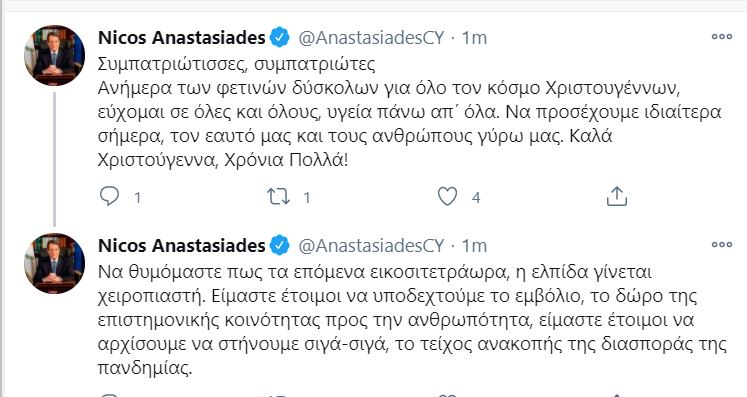This screenshot has width=747, height=397.
Task: Click verified badge on the first tweet
Action: pos(280,37)
